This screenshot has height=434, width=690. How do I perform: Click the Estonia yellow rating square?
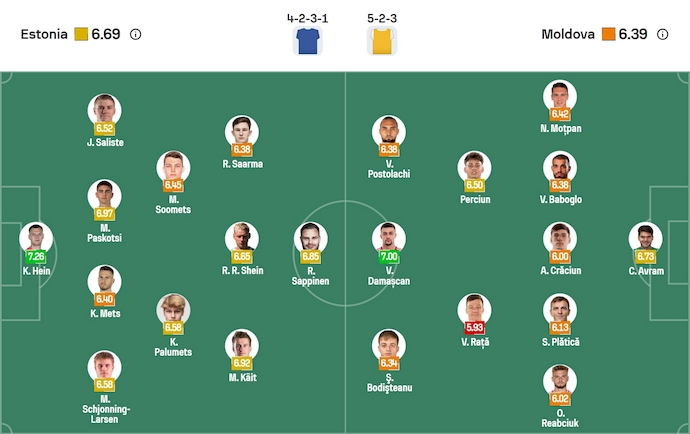click(80, 34)
